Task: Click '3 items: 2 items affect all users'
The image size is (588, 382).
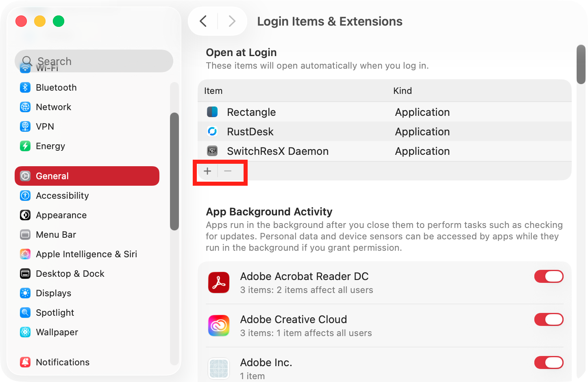Action: 307,290
